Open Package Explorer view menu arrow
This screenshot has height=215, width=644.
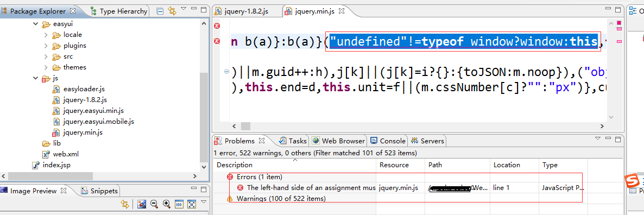[183, 9]
